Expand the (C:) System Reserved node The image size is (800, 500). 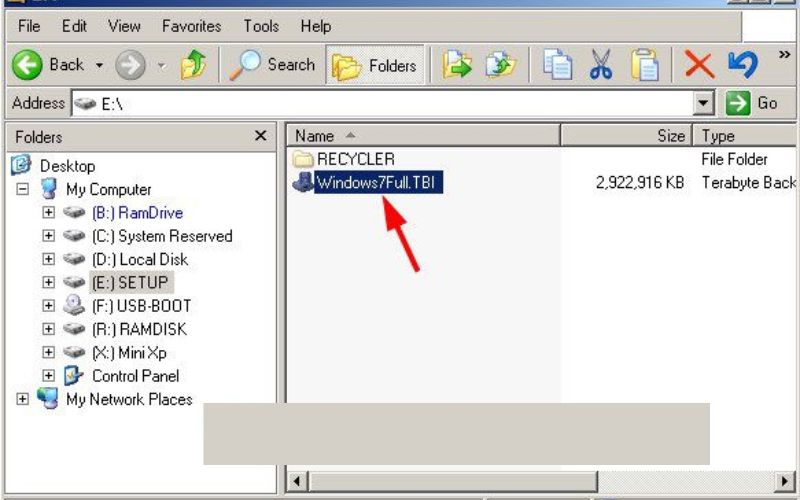click(x=48, y=236)
